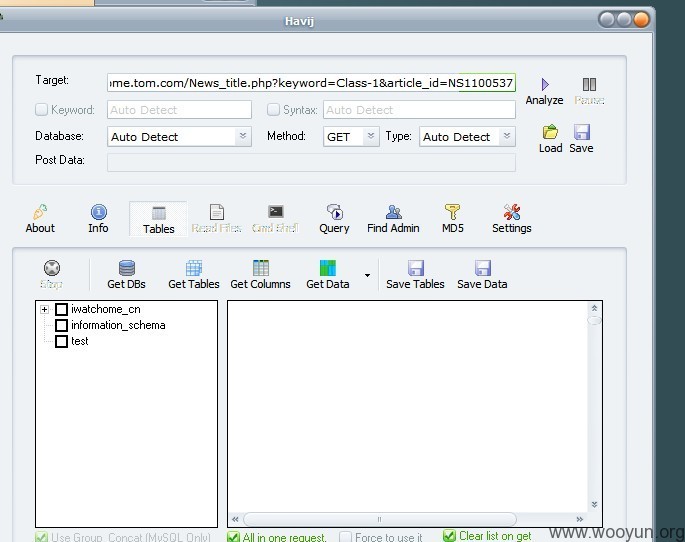This screenshot has height=542, width=685.
Task: Open the Database Auto Detect dropdown
Action: [x=243, y=136]
